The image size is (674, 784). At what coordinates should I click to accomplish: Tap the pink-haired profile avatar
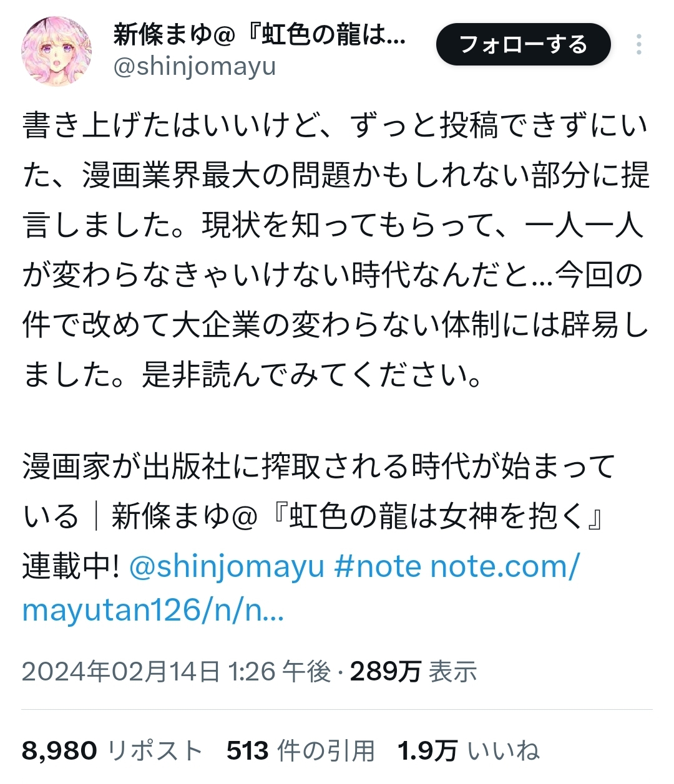(x=57, y=51)
